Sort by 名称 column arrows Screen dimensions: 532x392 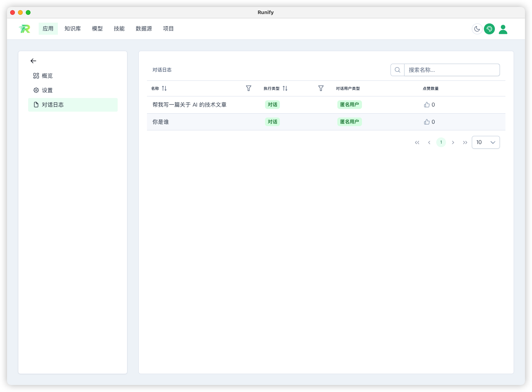[x=164, y=88]
